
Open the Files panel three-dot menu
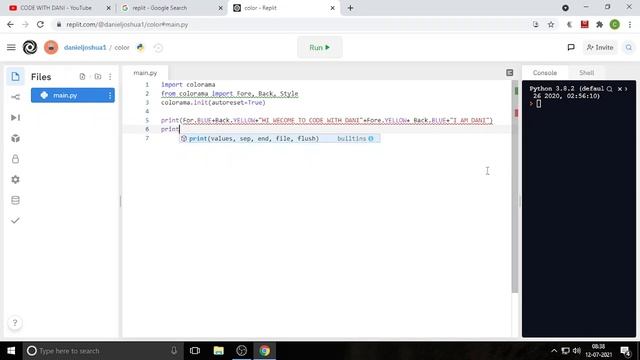pyautogui.click(x=110, y=77)
